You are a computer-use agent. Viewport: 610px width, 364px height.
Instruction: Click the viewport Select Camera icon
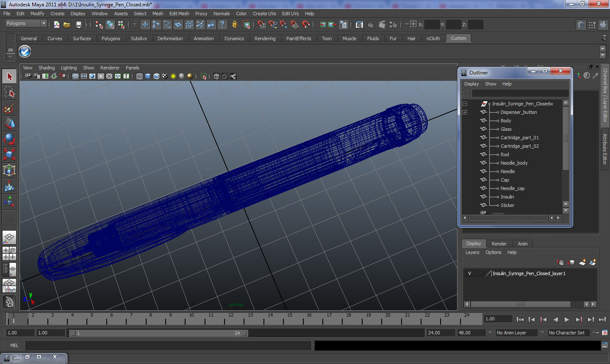pos(28,76)
